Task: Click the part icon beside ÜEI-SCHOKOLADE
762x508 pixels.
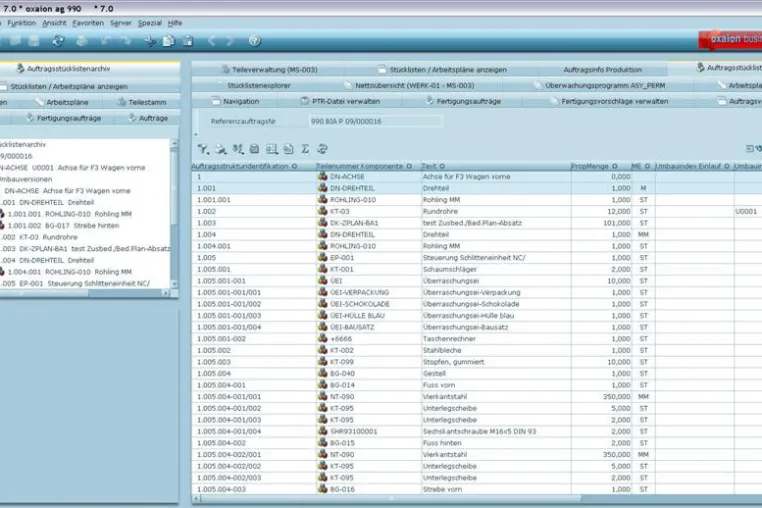Action: 322,304
